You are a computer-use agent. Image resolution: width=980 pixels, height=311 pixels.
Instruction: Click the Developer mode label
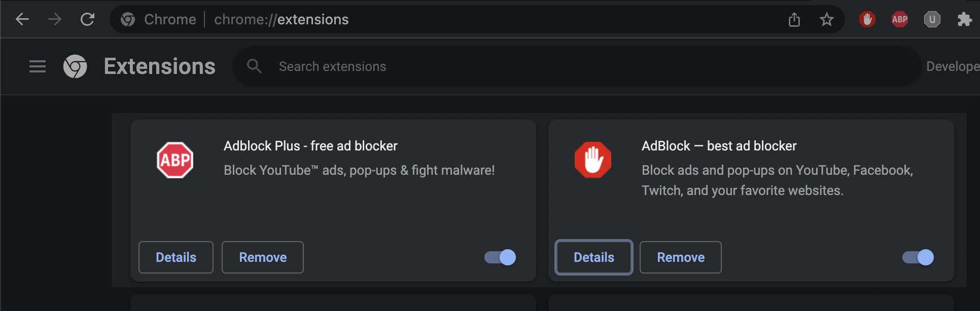953,66
